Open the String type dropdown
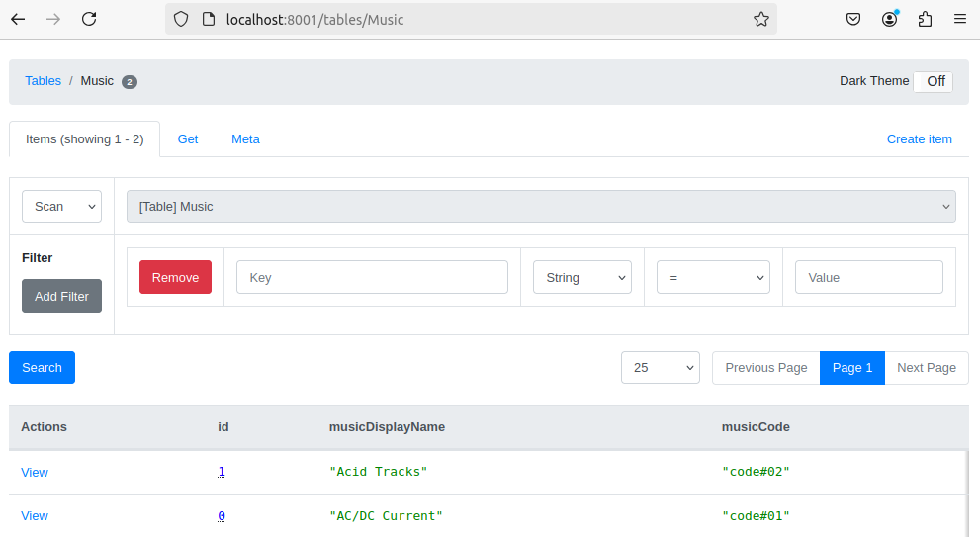Image resolution: width=980 pixels, height=552 pixels. [581, 278]
